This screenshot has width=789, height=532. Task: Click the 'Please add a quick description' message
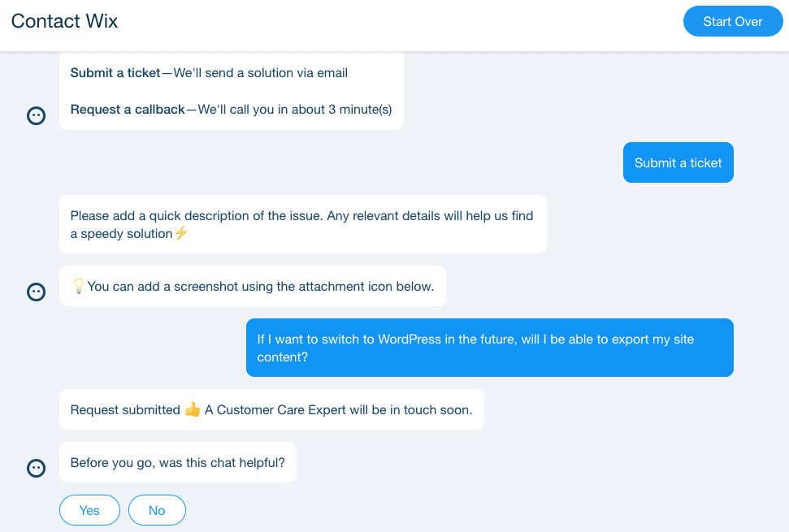click(303, 224)
